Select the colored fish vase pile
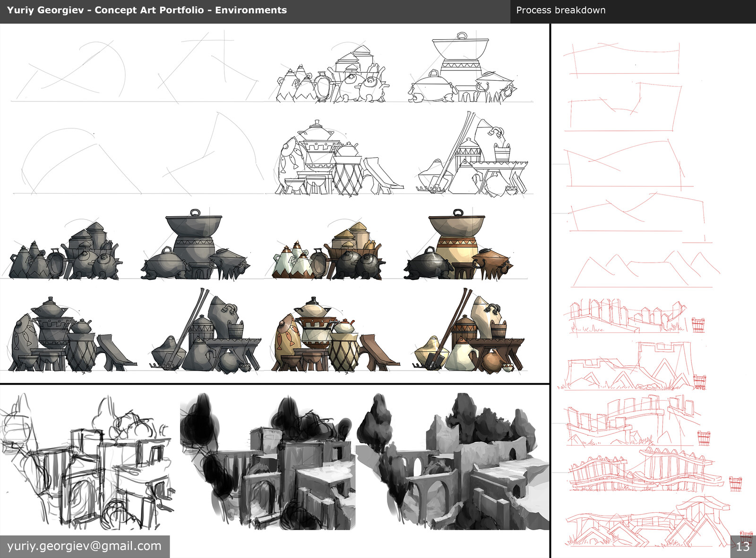Viewport: 756px width, 558px height. point(336,334)
